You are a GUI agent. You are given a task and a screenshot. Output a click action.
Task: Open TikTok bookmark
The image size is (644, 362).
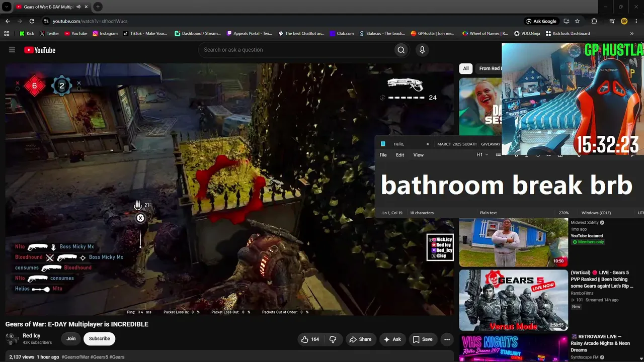pyautogui.click(x=145, y=34)
